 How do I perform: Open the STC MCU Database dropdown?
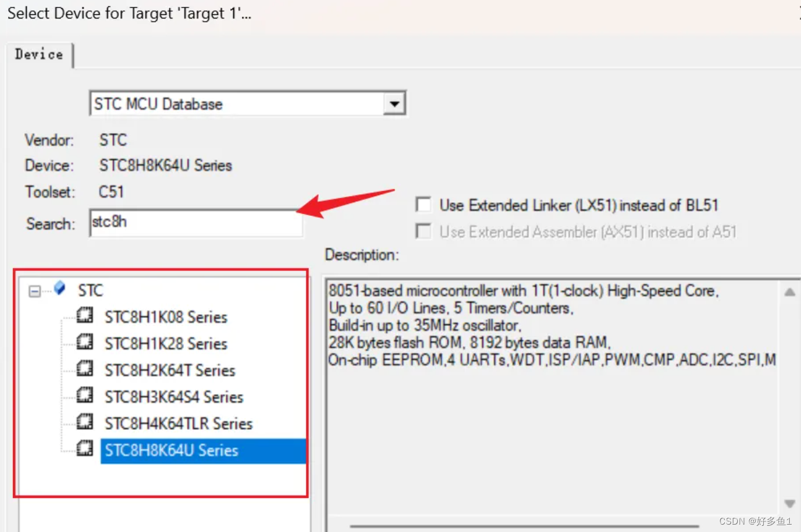(x=394, y=104)
